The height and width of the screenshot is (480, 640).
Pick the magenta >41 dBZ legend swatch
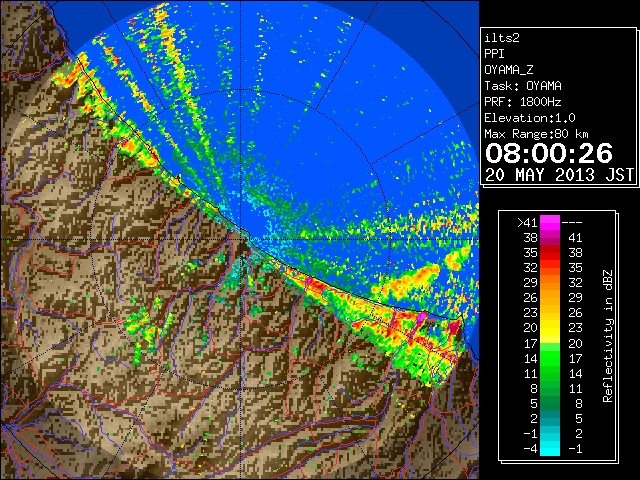point(550,223)
